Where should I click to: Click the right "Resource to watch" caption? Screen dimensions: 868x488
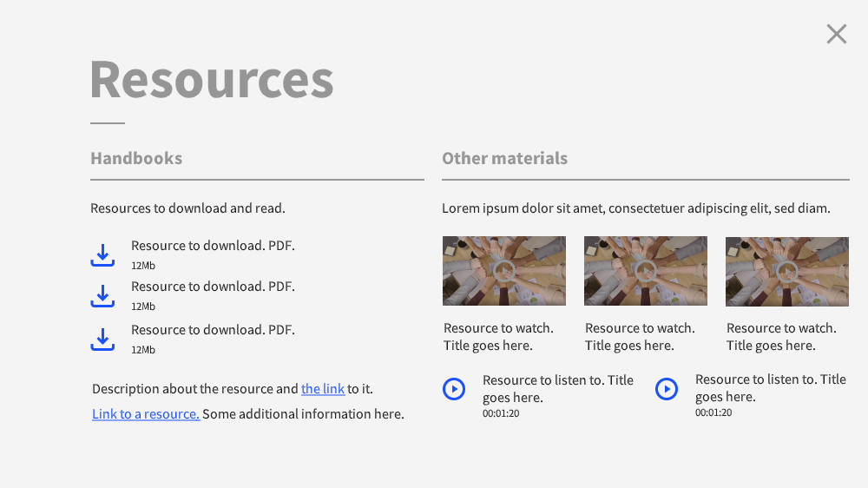coord(781,337)
